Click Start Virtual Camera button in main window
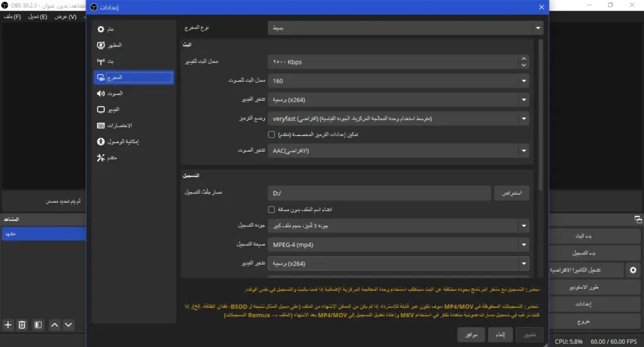644x347 pixels. [x=587, y=270]
